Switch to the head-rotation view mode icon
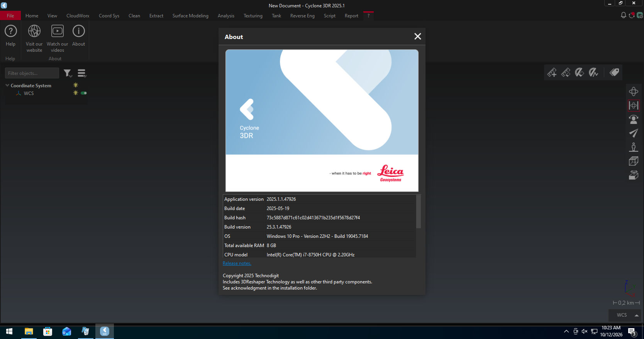Screen dimensions: 644x339 634,119
